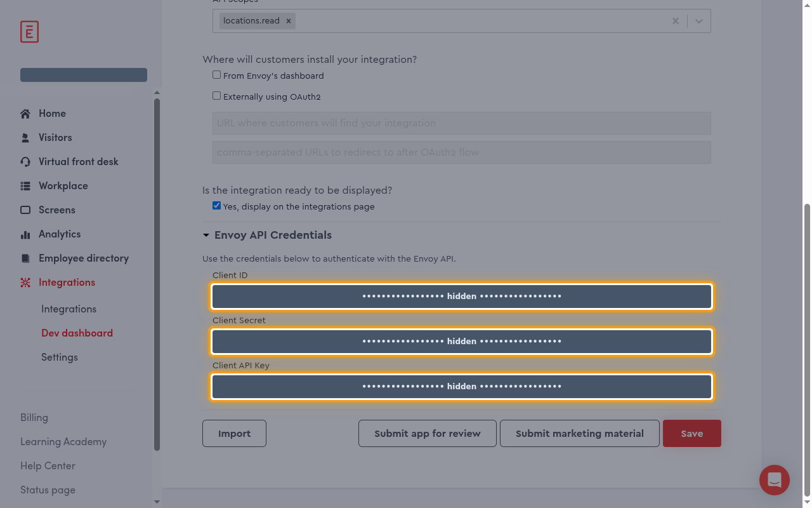Open the API scopes dropdown arrow

[x=698, y=21]
